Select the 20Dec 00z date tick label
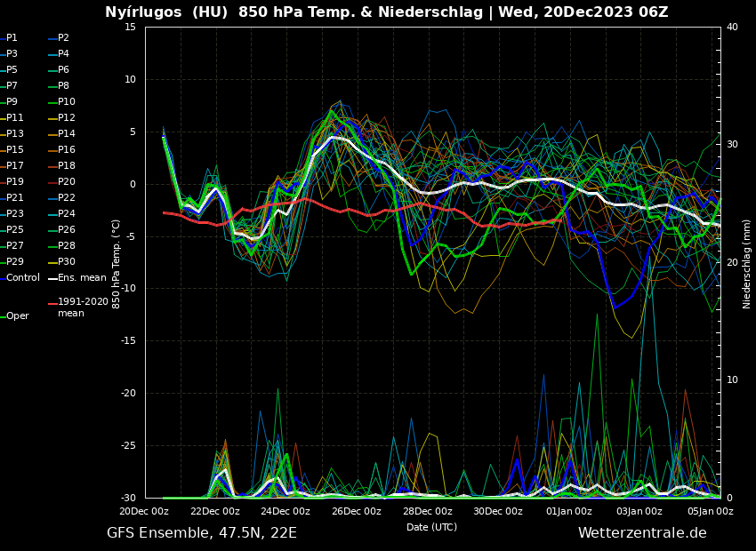 tap(144, 511)
